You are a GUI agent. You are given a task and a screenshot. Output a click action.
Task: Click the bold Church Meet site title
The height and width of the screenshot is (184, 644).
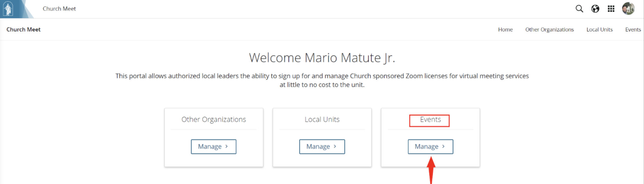tap(23, 29)
